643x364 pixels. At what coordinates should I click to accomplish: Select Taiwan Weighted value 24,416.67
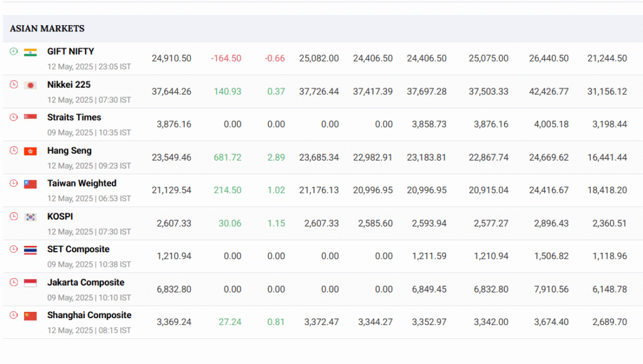point(549,190)
